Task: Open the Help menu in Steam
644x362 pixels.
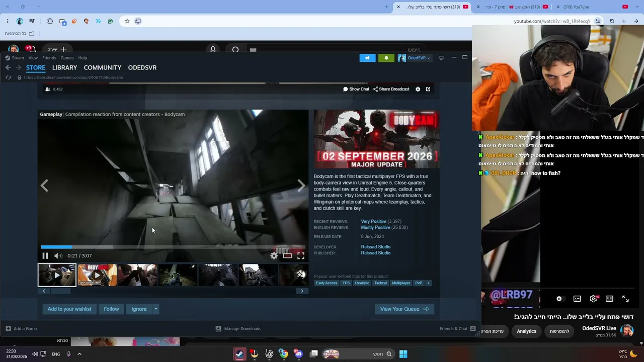Action: [x=83, y=58]
